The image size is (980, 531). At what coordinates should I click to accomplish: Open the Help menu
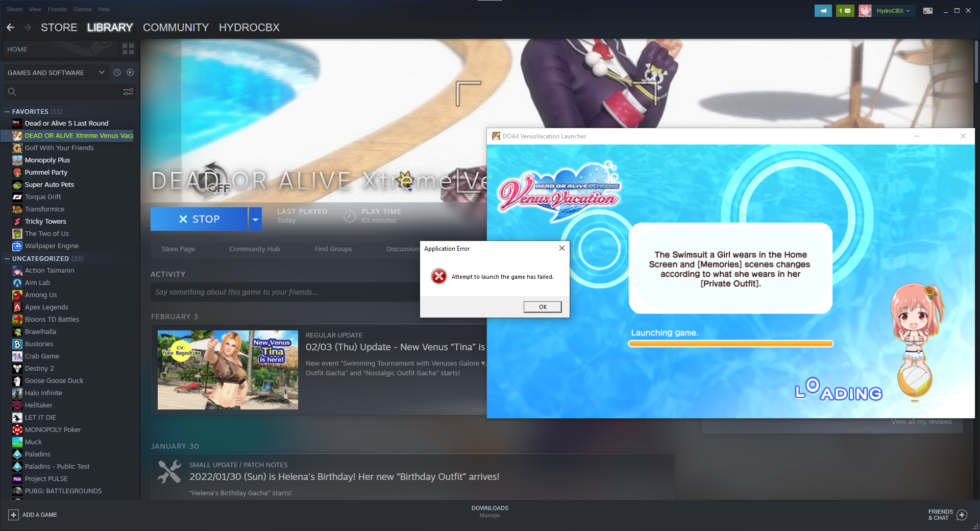point(104,9)
